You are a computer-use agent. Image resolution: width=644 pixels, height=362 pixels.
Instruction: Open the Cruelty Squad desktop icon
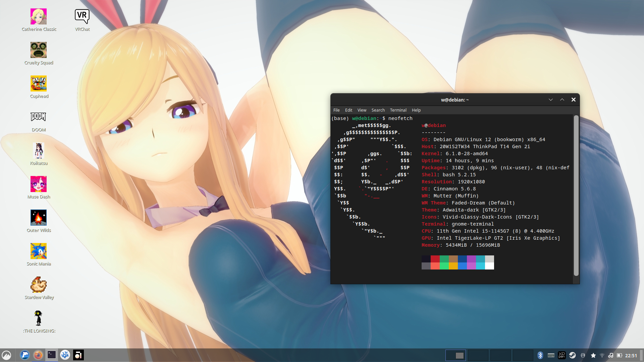[x=39, y=50]
